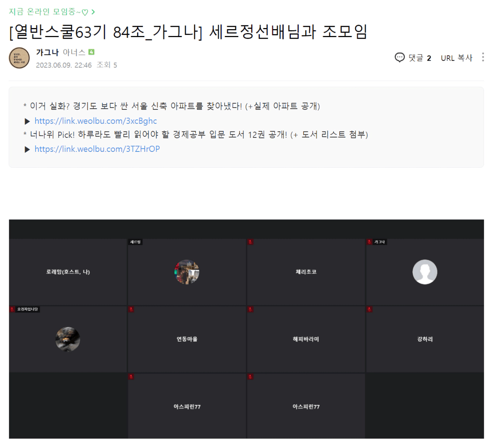493x448 pixels.
Task: Click the muted mic icon on 해피바라미 tile
Action: (x=250, y=309)
